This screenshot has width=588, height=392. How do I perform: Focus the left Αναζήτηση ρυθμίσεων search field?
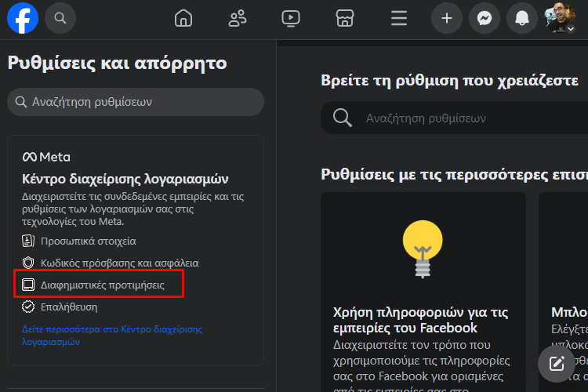[136, 102]
